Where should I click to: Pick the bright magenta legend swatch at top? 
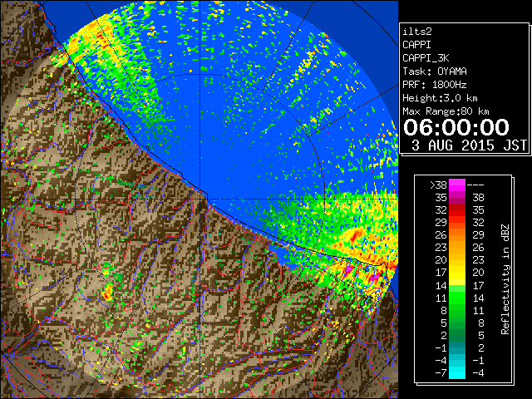[x=457, y=185]
